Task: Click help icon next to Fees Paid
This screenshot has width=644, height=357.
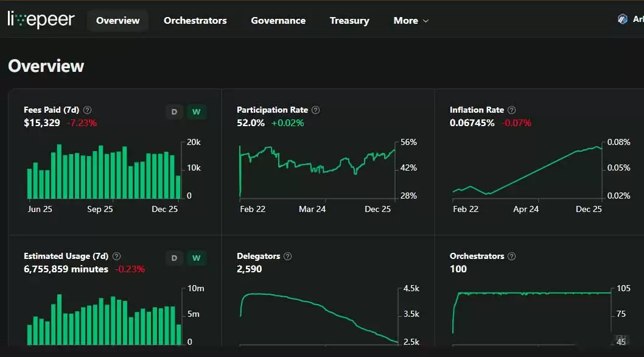Action: pos(88,110)
